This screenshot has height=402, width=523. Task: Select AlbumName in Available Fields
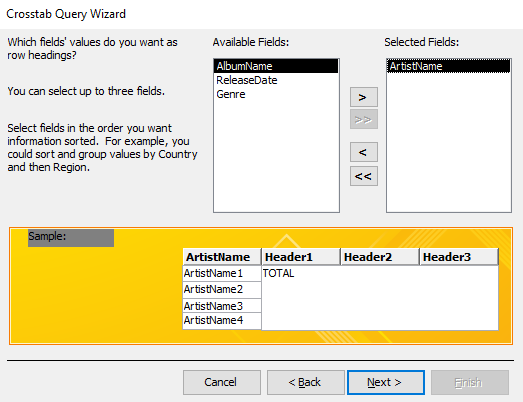point(276,66)
